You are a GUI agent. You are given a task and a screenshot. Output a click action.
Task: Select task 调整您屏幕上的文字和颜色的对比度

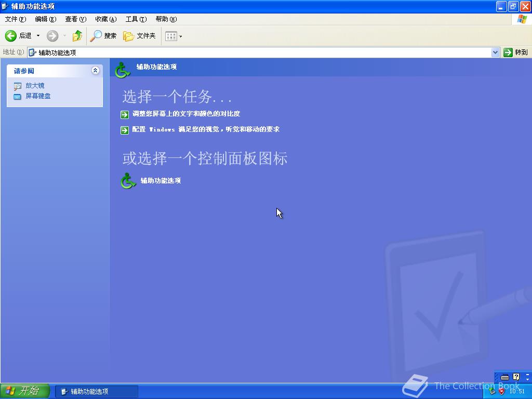pyautogui.click(x=186, y=114)
